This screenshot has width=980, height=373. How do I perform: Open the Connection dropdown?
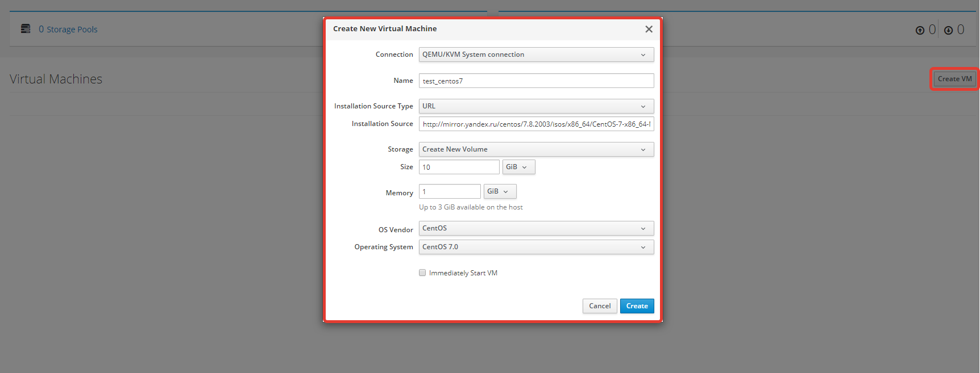pos(536,55)
